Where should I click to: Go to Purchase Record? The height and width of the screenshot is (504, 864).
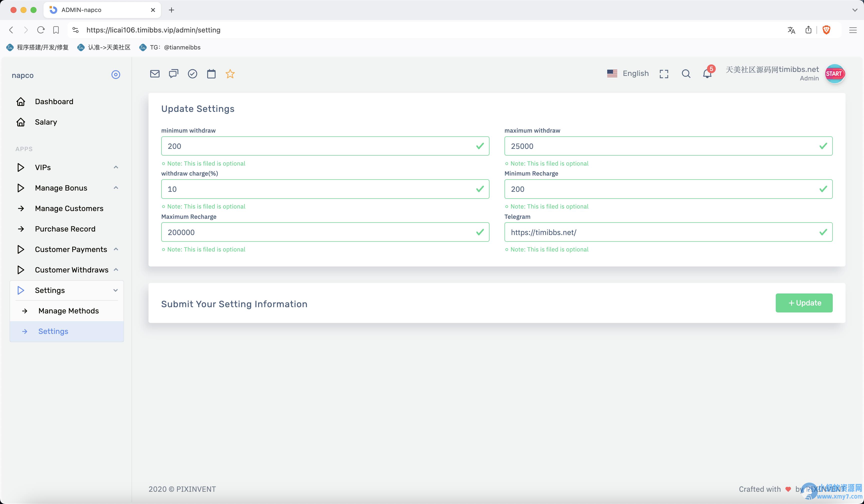coord(67,229)
